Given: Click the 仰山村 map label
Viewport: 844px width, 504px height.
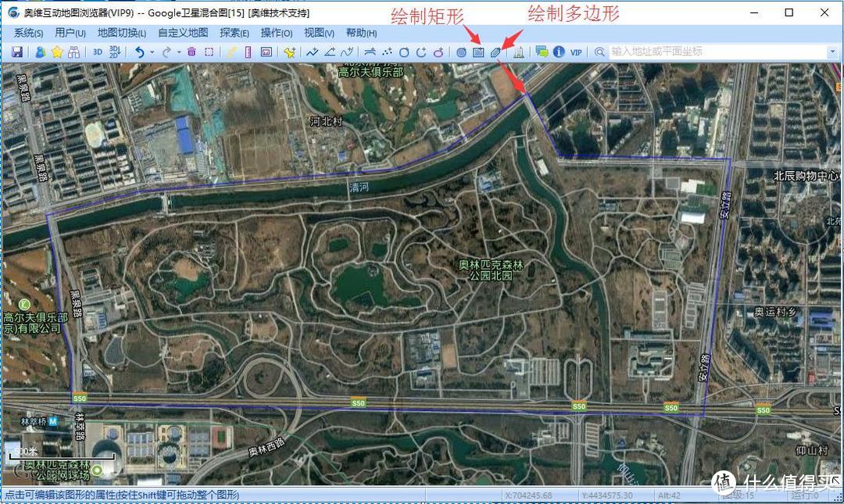Looking at the screenshot, I should (x=812, y=450).
